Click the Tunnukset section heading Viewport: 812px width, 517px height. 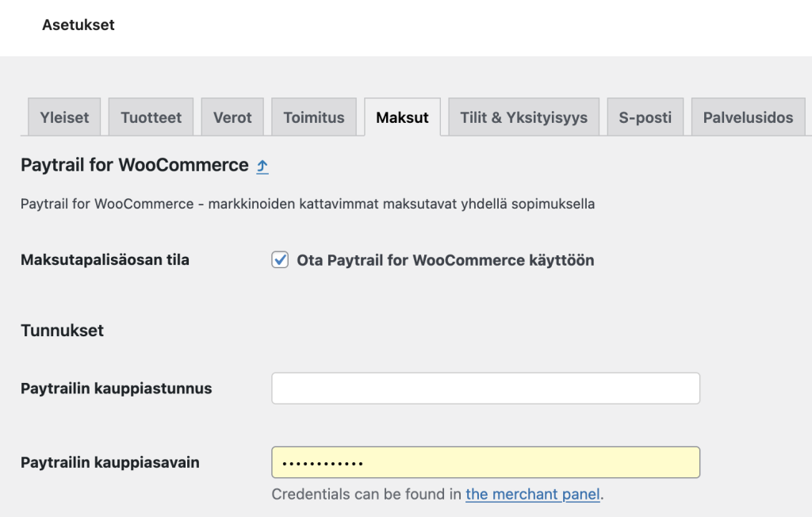tap(62, 331)
